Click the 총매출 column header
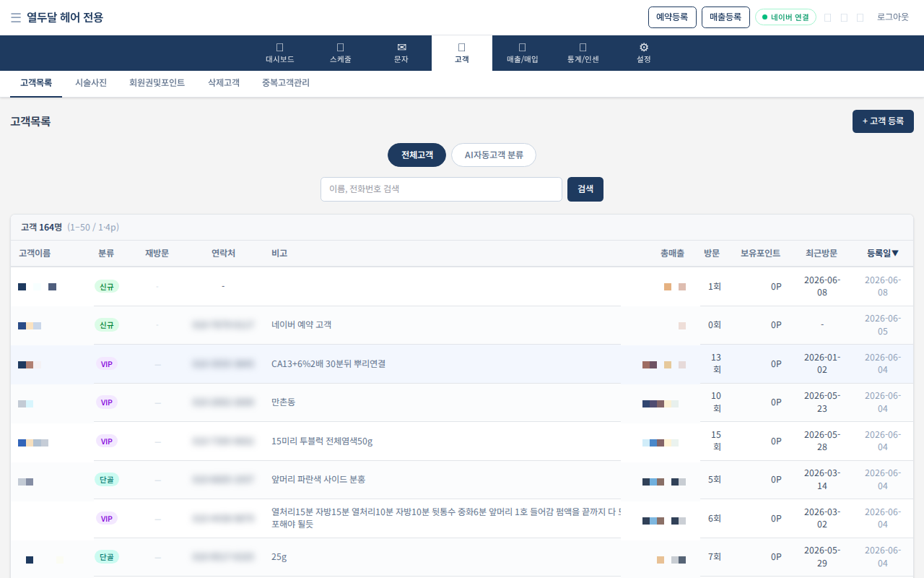Image resolution: width=924 pixels, height=578 pixels. (672, 254)
